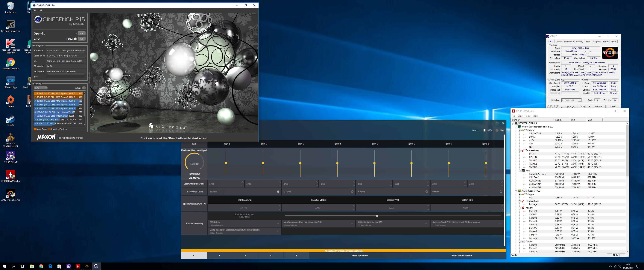Open AMD Ryzen Master desktop shortcut

pyautogui.click(x=10, y=195)
